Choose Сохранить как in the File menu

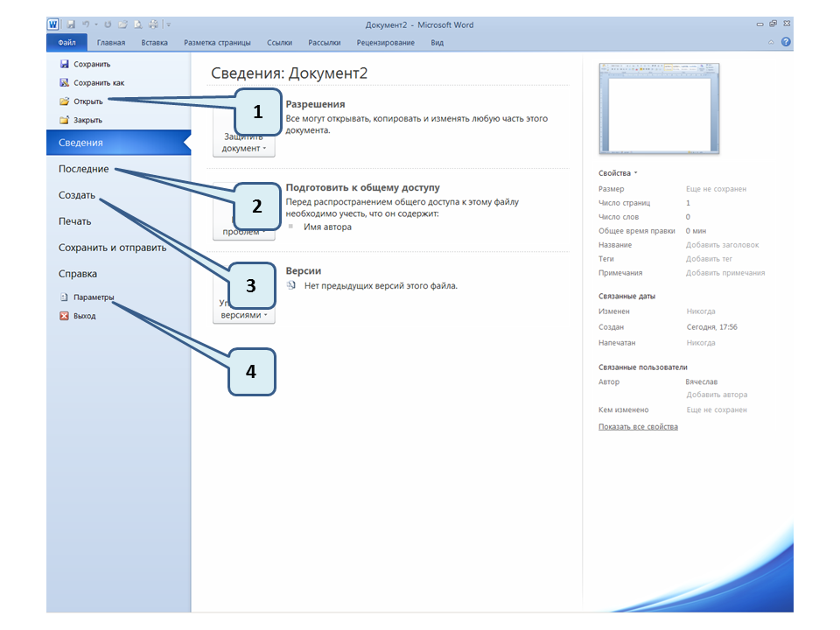(98, 83)
